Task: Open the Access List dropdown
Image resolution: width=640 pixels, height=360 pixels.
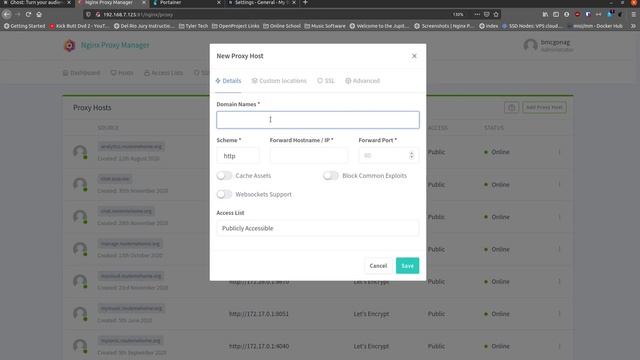Action: pos(318,228)
